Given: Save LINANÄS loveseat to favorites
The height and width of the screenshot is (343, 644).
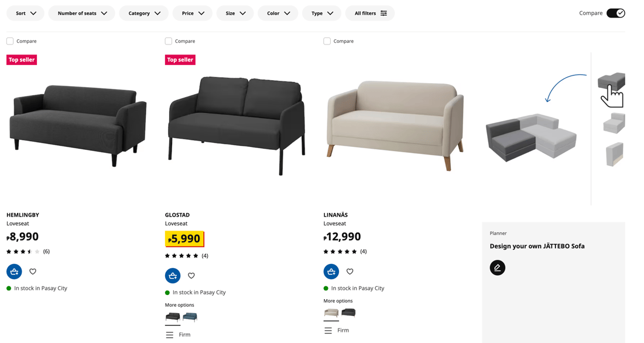Looking at the screenshot, I should [350, 271].
